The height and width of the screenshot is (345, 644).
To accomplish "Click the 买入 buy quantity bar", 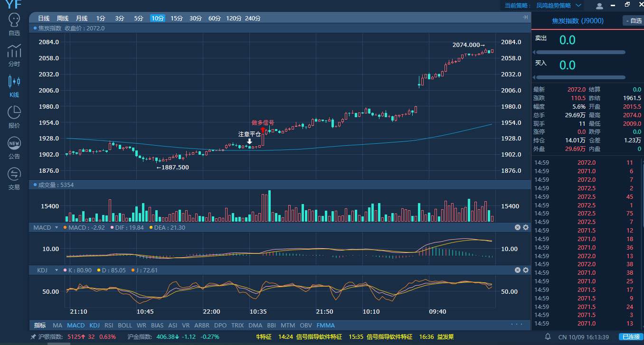I will (x=581, y=77).
